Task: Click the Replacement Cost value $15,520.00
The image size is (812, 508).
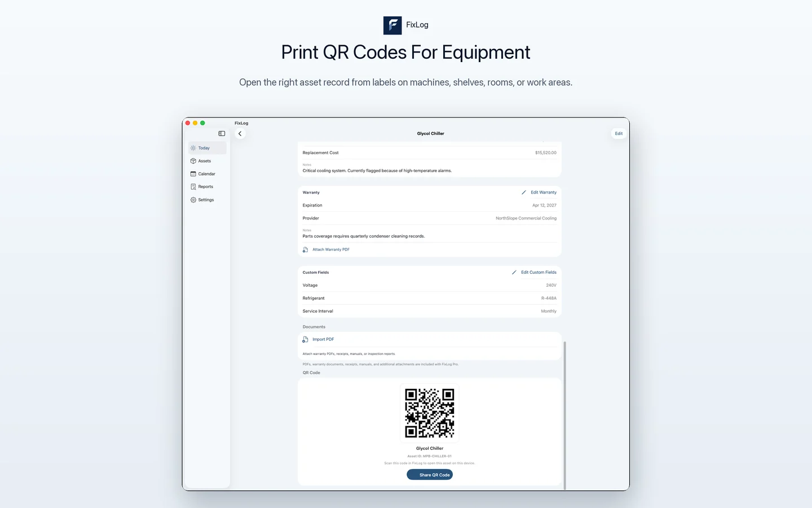Action: pyautogui.click(x=546, y=153)
